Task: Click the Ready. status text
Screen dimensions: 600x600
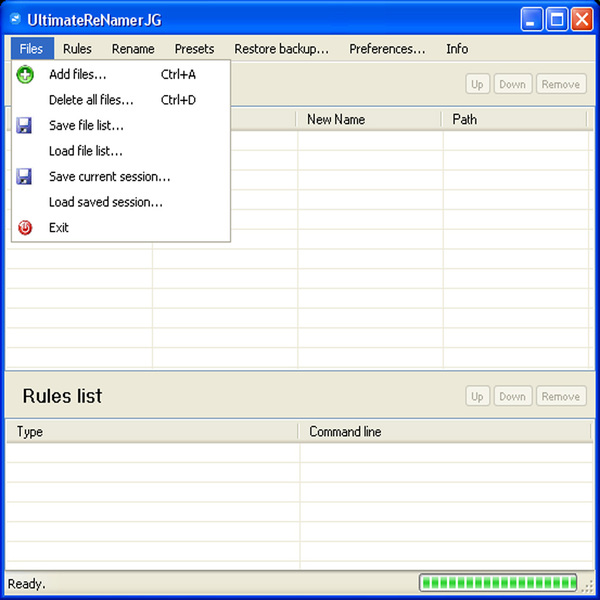Action: pos(27,584)
